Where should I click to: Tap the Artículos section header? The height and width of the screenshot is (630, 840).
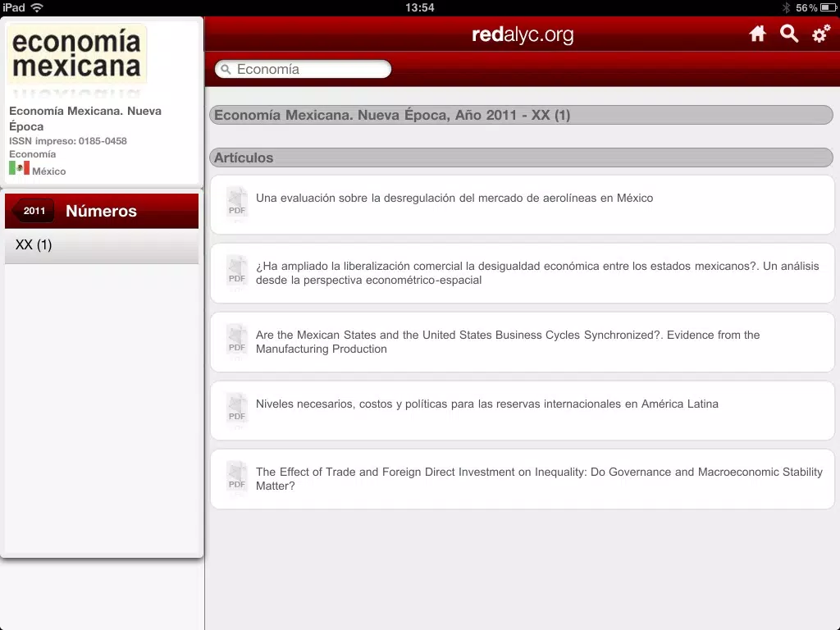[x=521, y=157]
